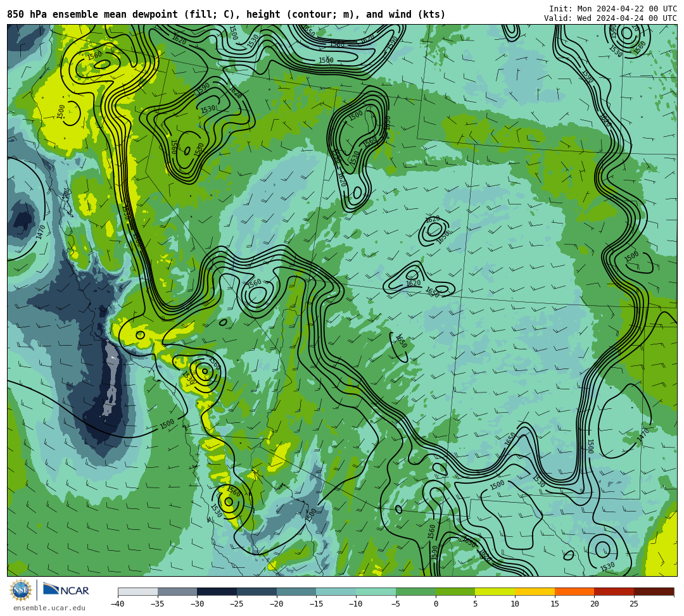Click the -40 colorbar tick label
This screenshot has height=616, width=684.
pyautogui.click(x=117, y=604)
